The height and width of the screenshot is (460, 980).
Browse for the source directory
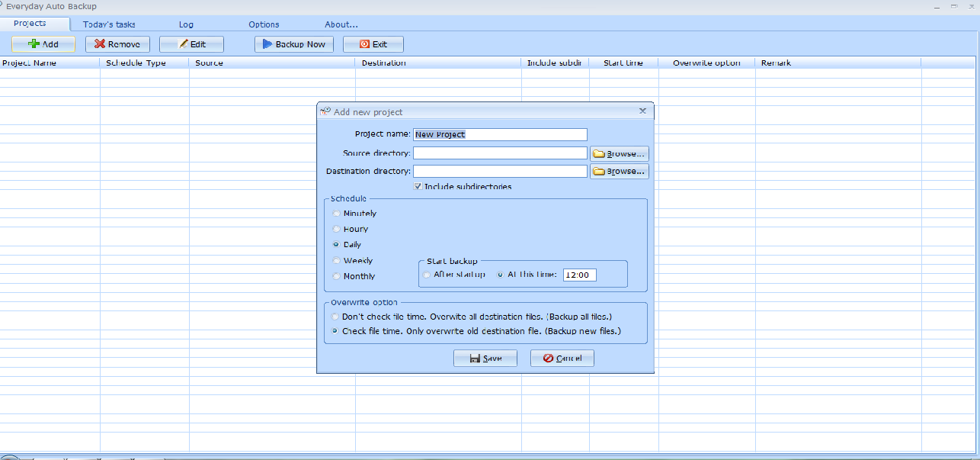tap(619, 153)
